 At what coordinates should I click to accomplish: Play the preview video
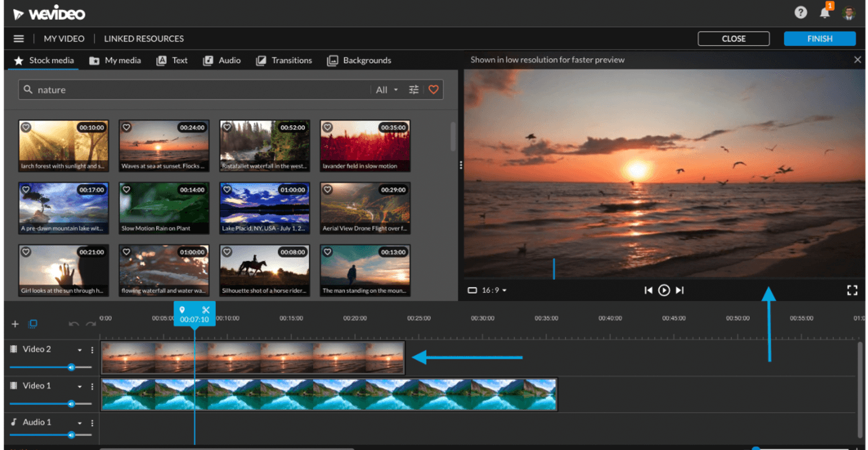point(664,290)
